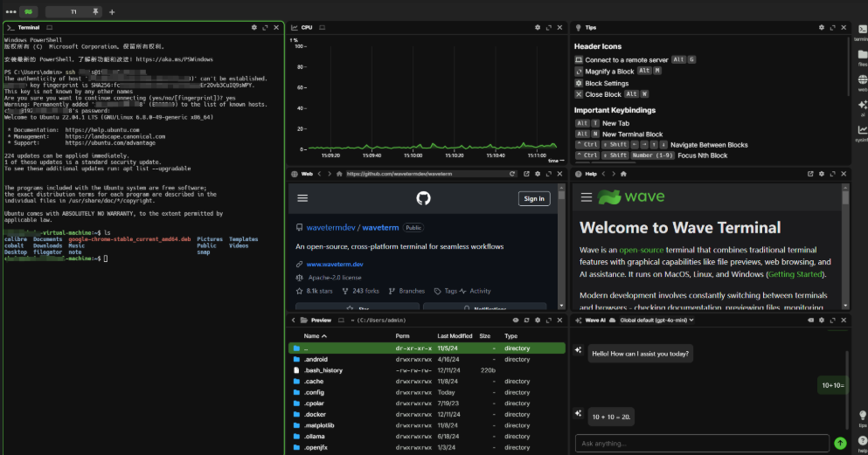Screen dimensions: 868x455
Task: Send the Wave AI message with arrow button
Action: (840, 443)
